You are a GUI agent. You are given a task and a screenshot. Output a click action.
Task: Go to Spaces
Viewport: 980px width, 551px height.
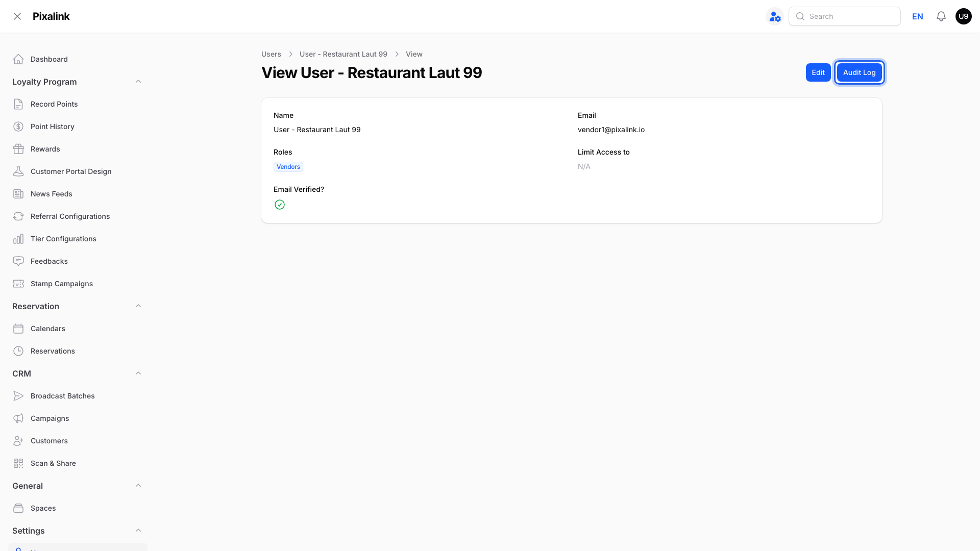pos(78,508)
